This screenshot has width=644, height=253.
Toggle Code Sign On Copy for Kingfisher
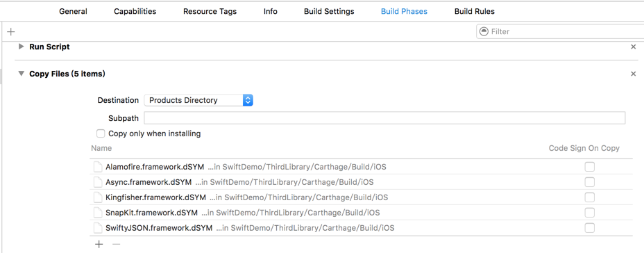(589, 197)
